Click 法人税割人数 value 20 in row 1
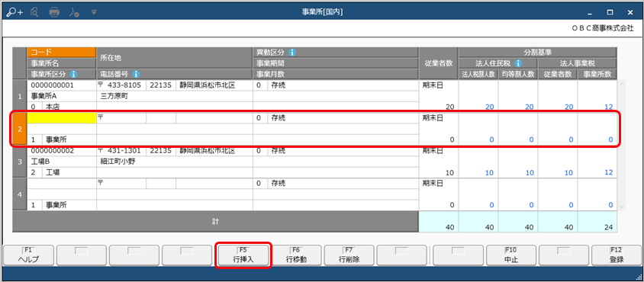This screenshot has width=644, height=282. pyautogui.click(x=489, y=107)
